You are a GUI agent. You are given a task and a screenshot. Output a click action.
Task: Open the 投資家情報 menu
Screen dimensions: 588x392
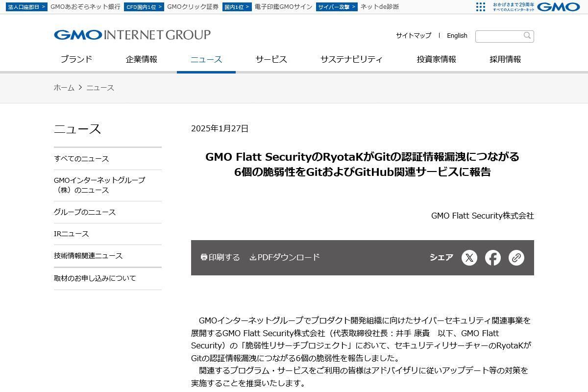pyautogui.click(x=437, y=59)
